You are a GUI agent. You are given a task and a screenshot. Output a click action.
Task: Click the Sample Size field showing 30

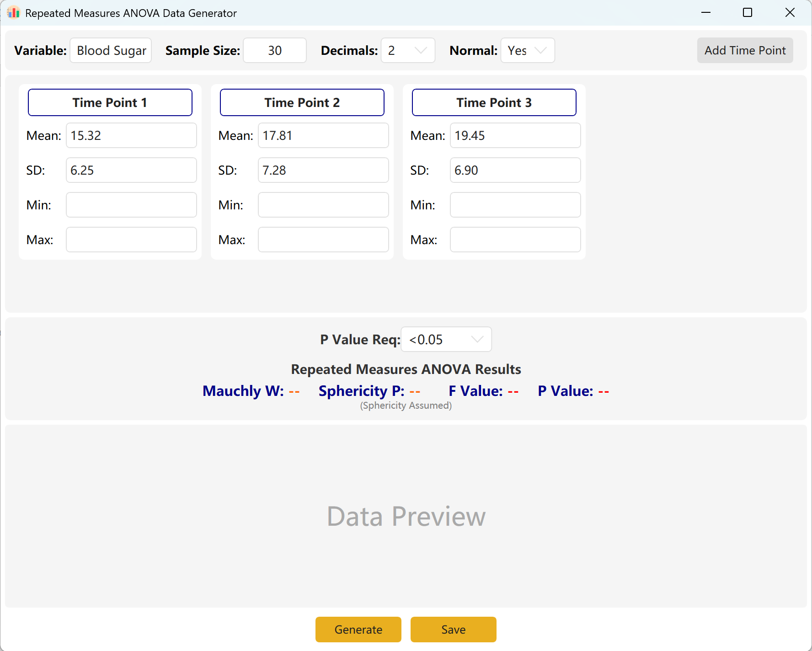tap(275, 50)
